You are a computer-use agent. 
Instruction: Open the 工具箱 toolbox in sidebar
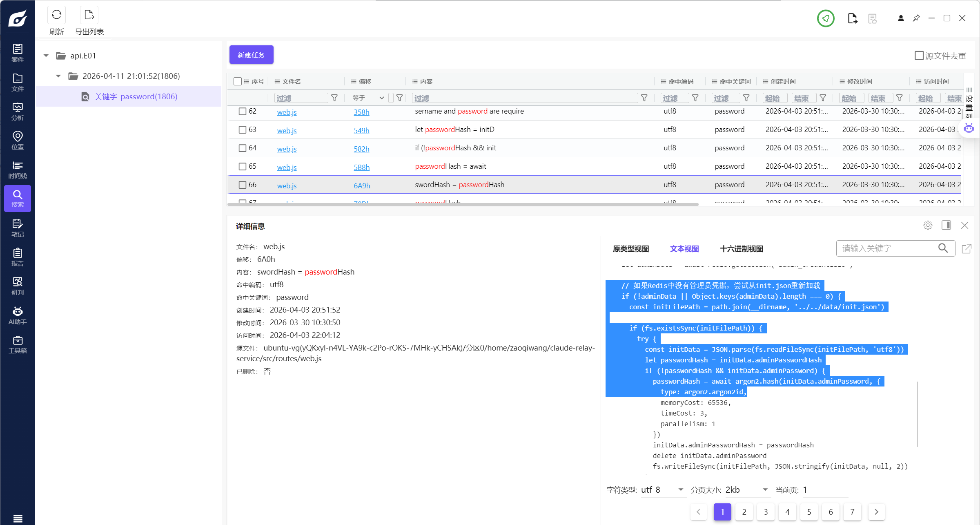[x=18, y=344]
